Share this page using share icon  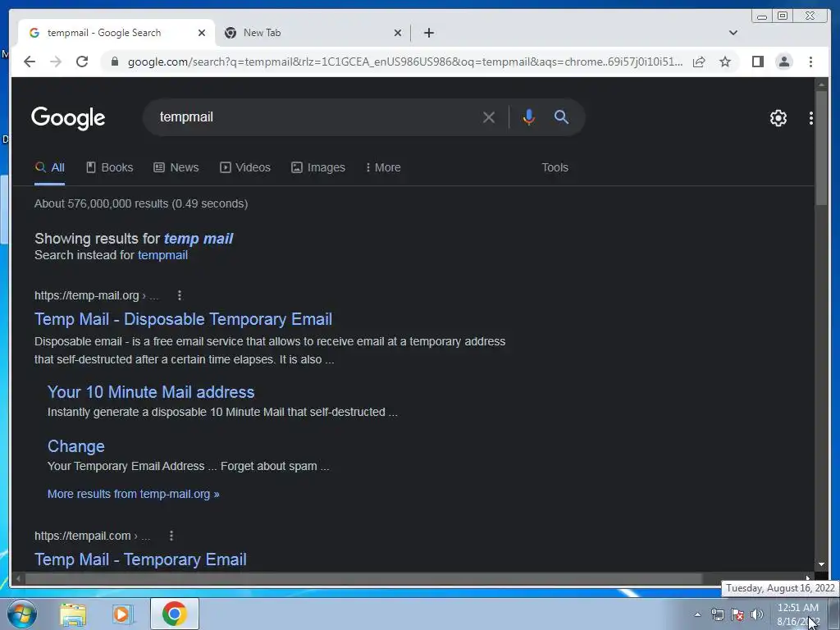pyautogui.click(x=699, y=62)
